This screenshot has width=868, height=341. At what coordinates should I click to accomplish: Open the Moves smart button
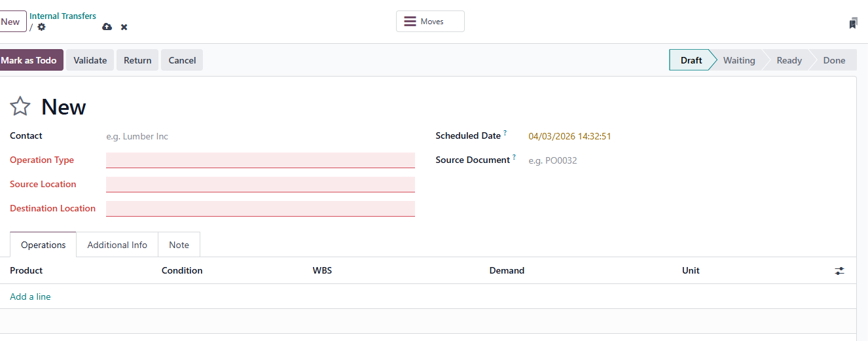tap(430, 22)
